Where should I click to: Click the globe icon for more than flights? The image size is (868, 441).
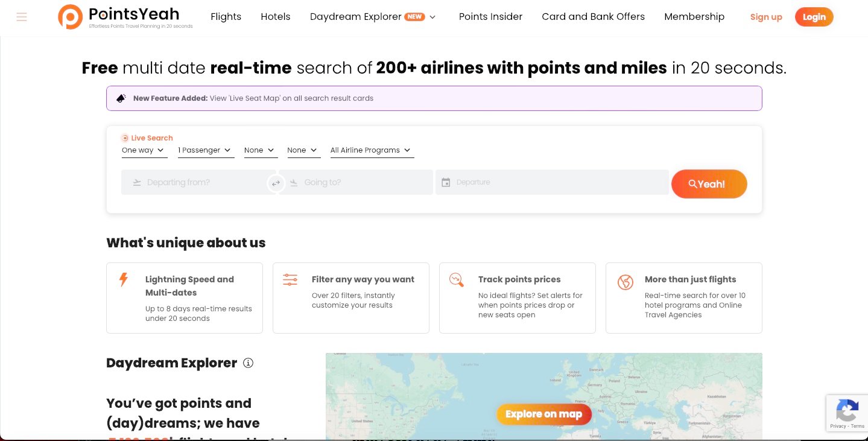[x=626, y=282]
